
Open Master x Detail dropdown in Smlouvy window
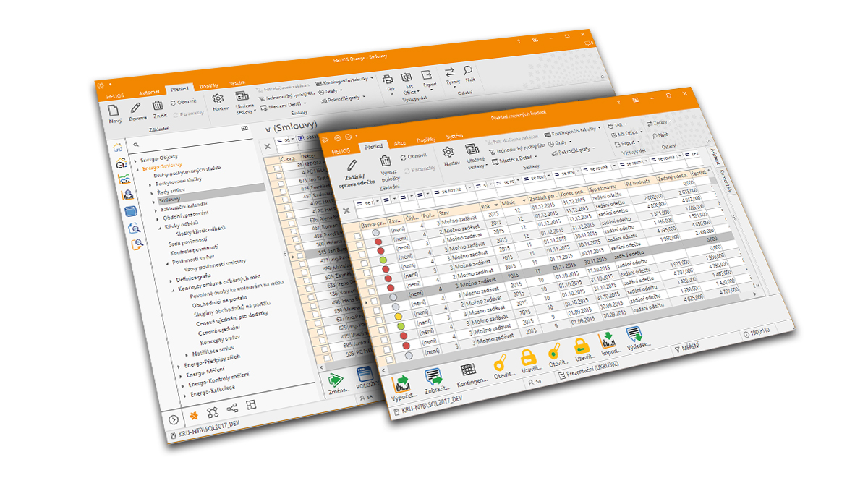(x=284, y=106)
